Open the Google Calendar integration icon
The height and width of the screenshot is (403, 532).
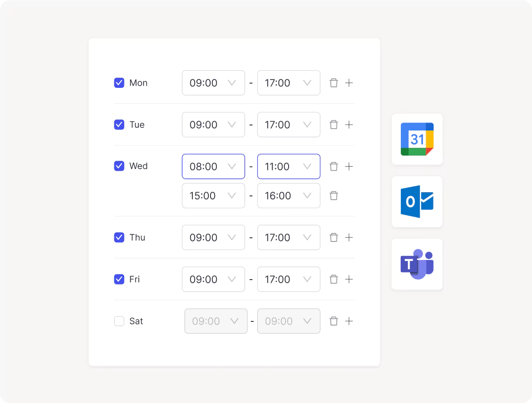point(417,139)
